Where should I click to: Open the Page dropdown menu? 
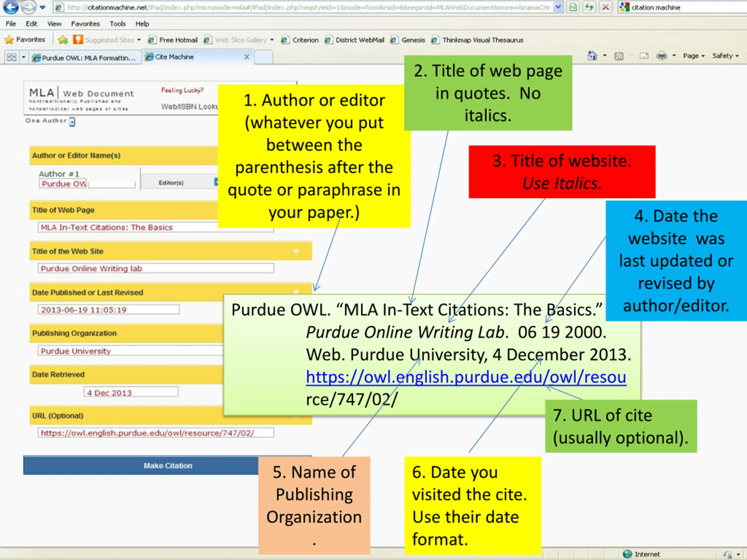694,56
